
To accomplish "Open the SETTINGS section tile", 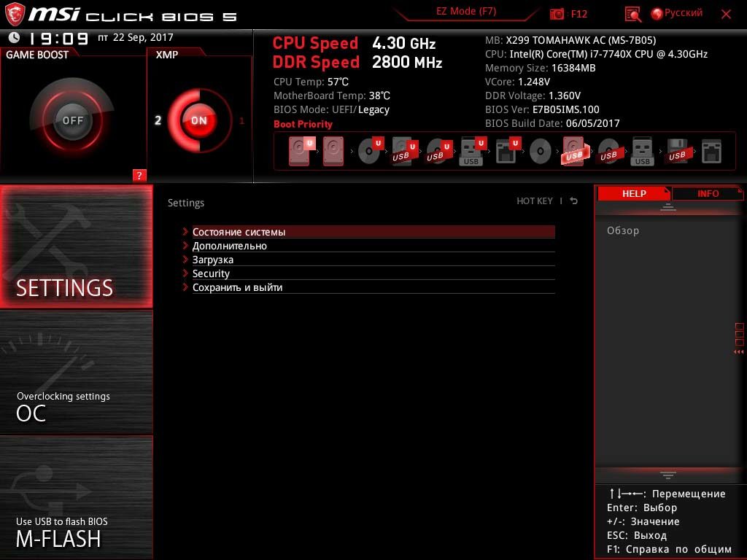I will coord(76,246).
